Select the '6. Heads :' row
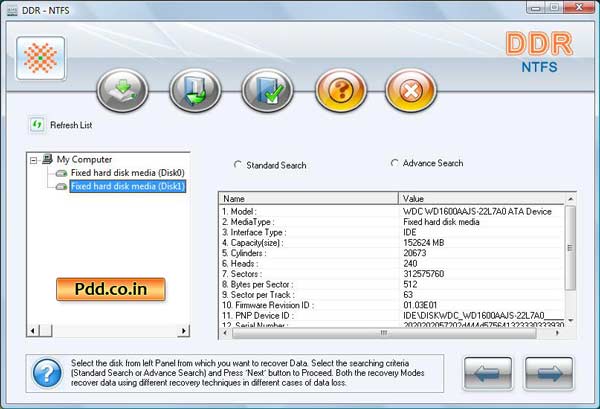 391,263
